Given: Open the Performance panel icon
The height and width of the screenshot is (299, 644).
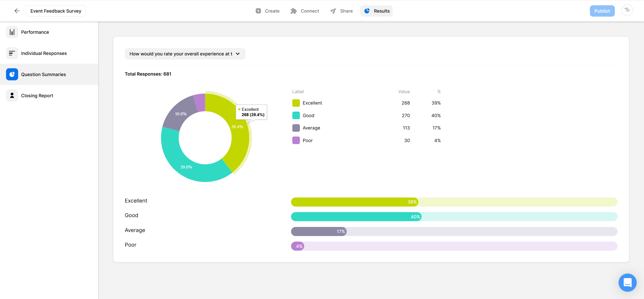Looking at the screenshot, I should (12, 32).
